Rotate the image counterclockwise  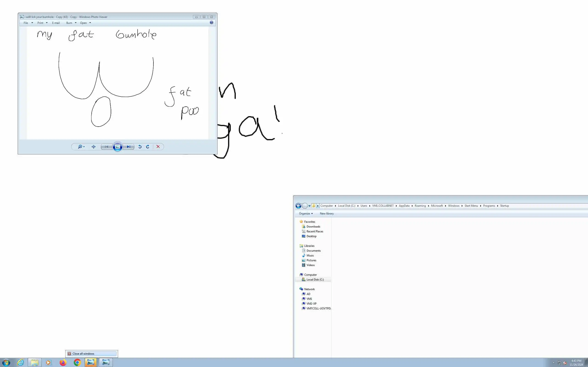[x=140, y=147]
